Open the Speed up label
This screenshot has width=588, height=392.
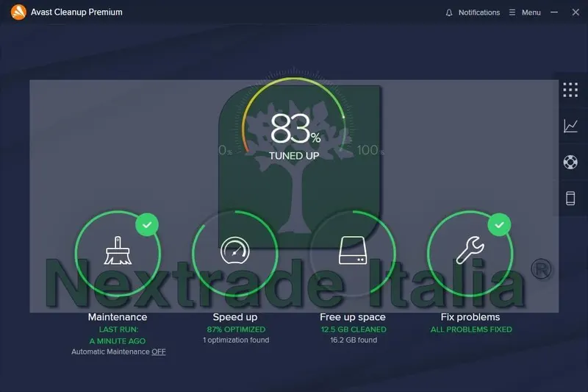coord(235,317)
